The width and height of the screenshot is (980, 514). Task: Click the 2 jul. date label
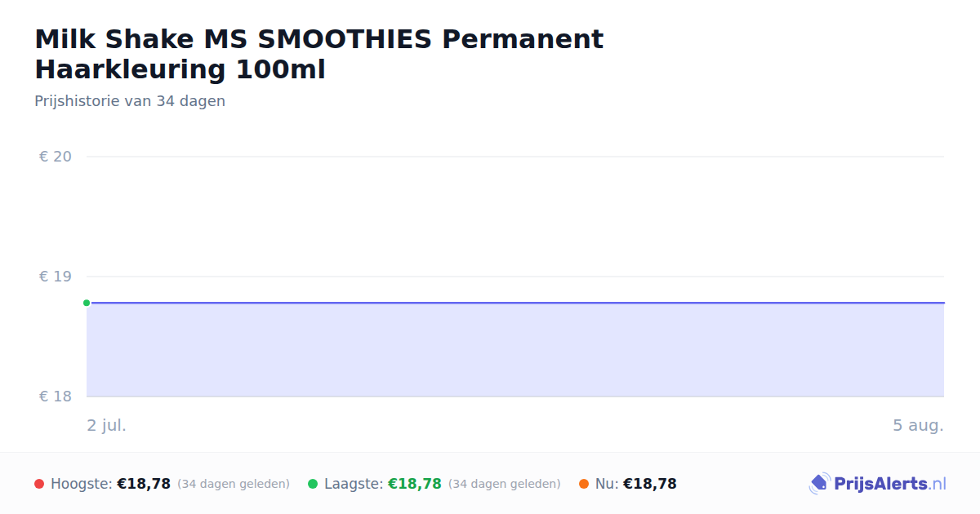pos(107,425)
